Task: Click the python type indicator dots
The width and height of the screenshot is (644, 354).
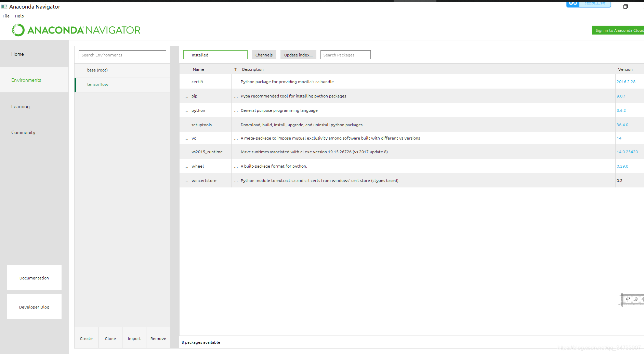Action: (236, 111)
